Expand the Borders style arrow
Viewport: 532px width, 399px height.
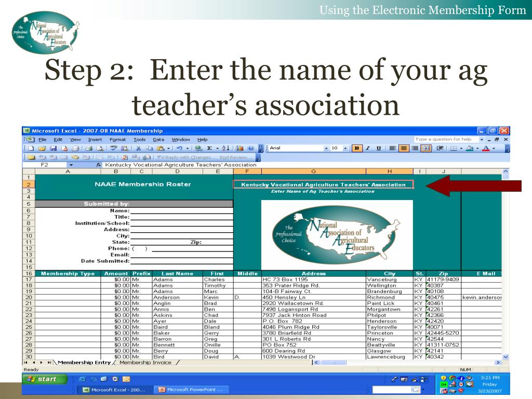(x=461, y=148)
